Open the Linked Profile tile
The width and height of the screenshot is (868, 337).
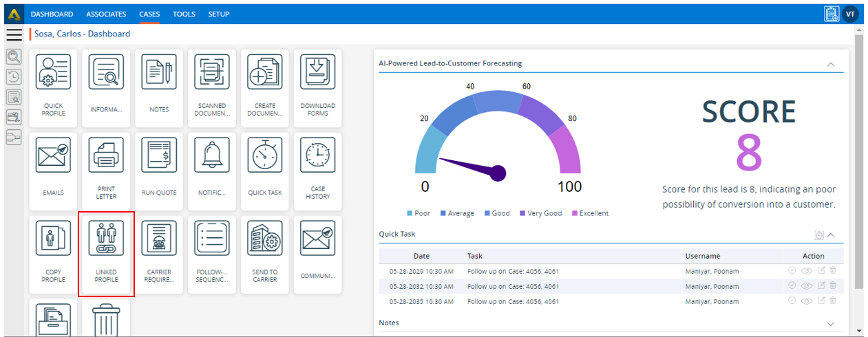point(106,254)
